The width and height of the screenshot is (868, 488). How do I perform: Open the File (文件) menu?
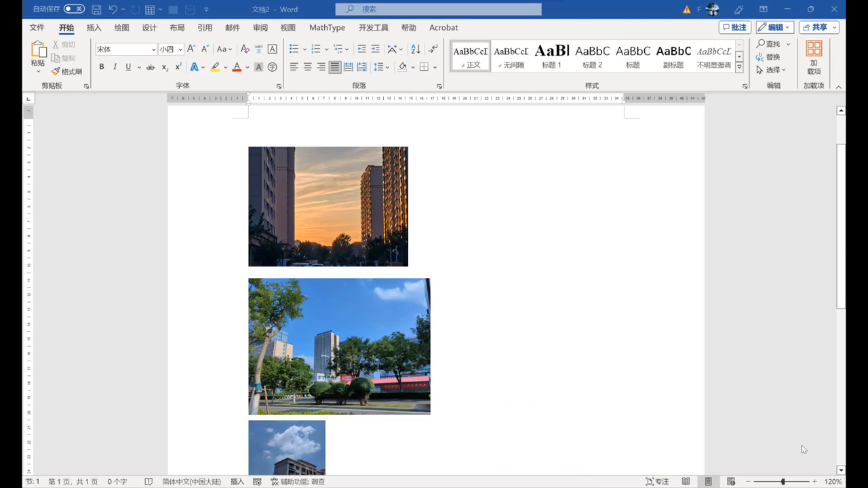(x=37, y=28)
